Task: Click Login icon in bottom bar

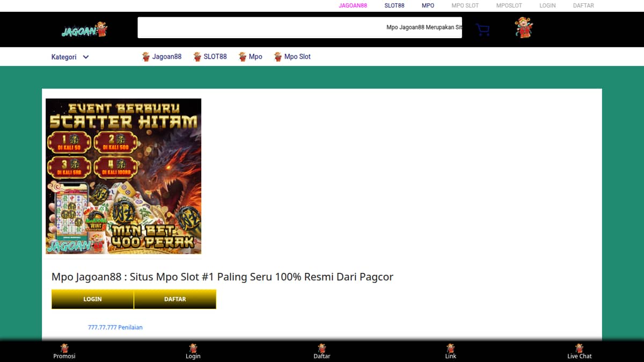Action: (x=193, y=348)
